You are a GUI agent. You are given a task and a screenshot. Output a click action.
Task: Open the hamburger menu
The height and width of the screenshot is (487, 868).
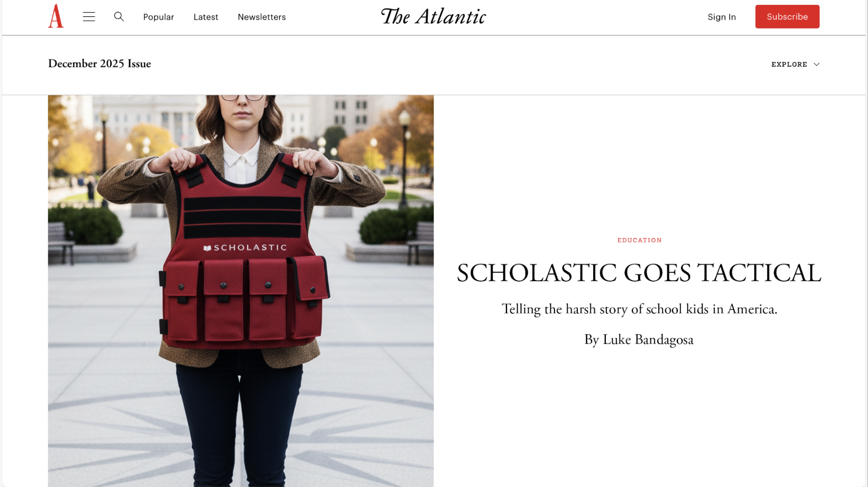[x=89, y=17]
